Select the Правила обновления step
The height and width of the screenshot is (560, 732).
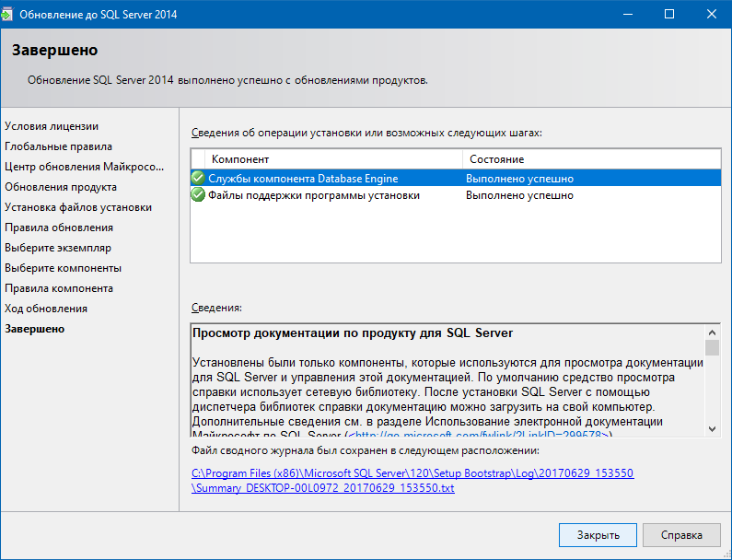[x=59, y=227]
